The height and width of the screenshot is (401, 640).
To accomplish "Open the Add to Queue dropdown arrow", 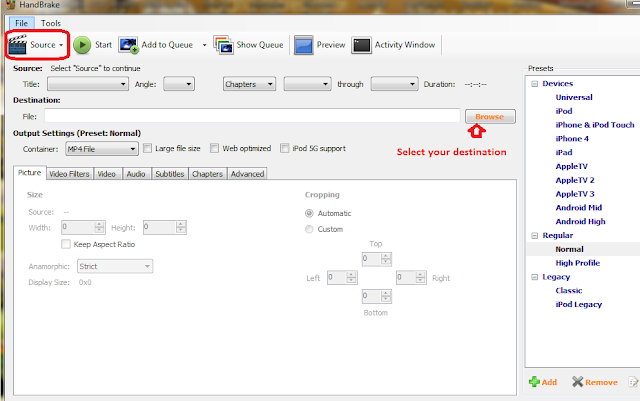I will (204, 45).
